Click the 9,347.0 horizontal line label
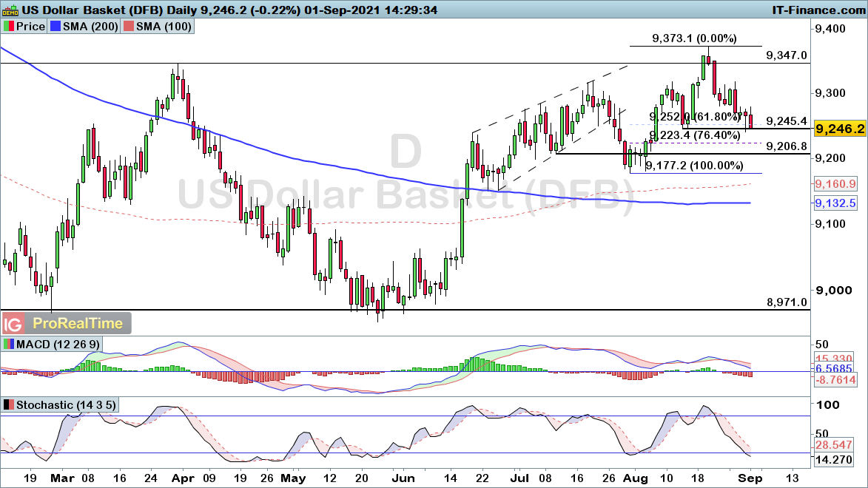 (787, 55)
